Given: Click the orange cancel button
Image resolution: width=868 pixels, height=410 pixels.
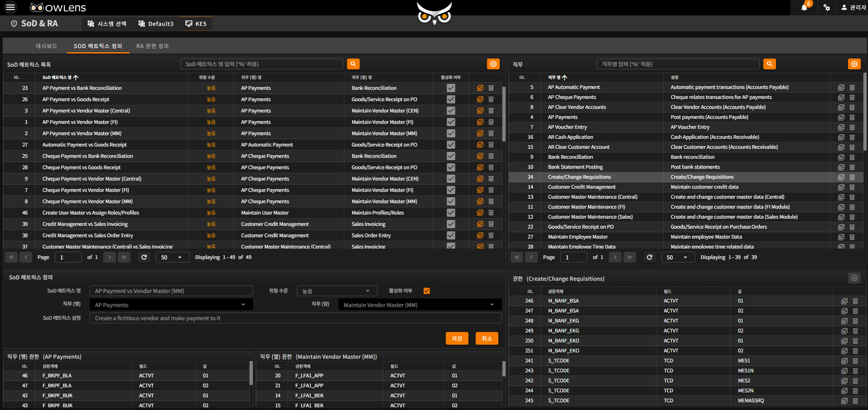Looking at the screenshot, I should 487,338.
